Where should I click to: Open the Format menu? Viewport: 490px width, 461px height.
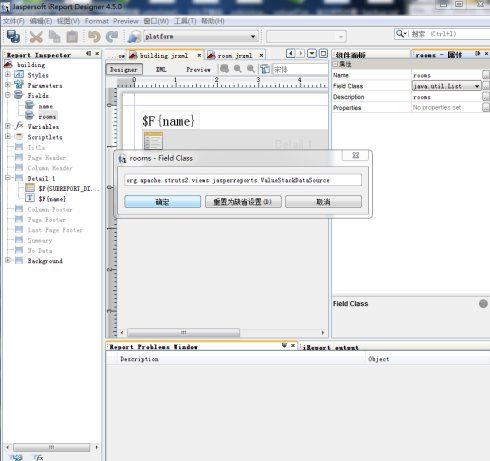(97, 21)
